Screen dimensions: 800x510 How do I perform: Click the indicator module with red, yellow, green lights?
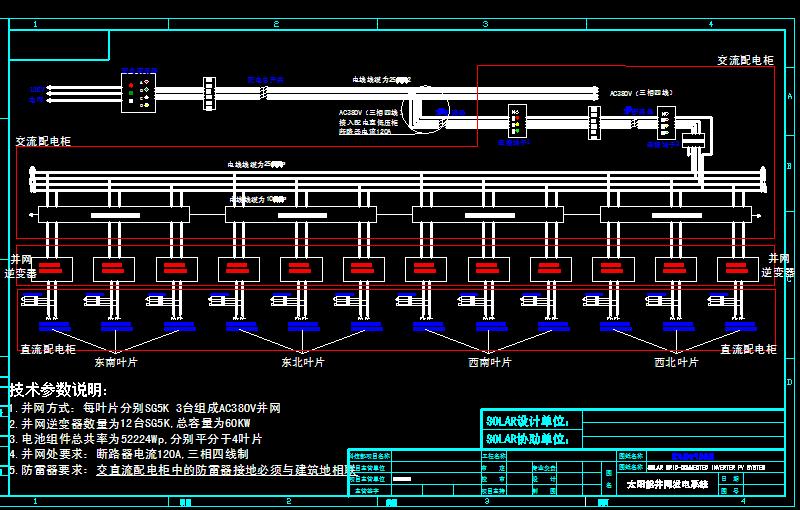516,121
